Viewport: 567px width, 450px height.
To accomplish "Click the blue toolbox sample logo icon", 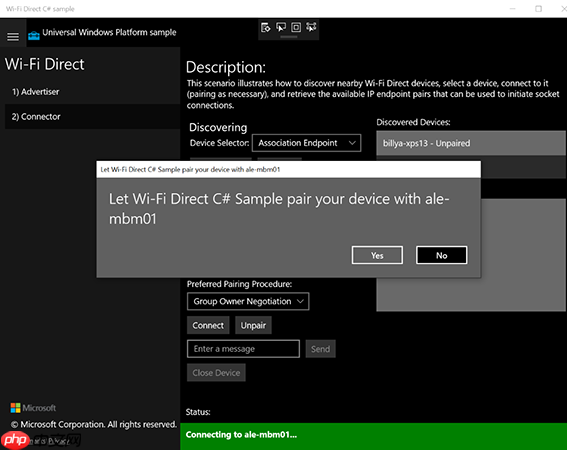I will point(34,35).
